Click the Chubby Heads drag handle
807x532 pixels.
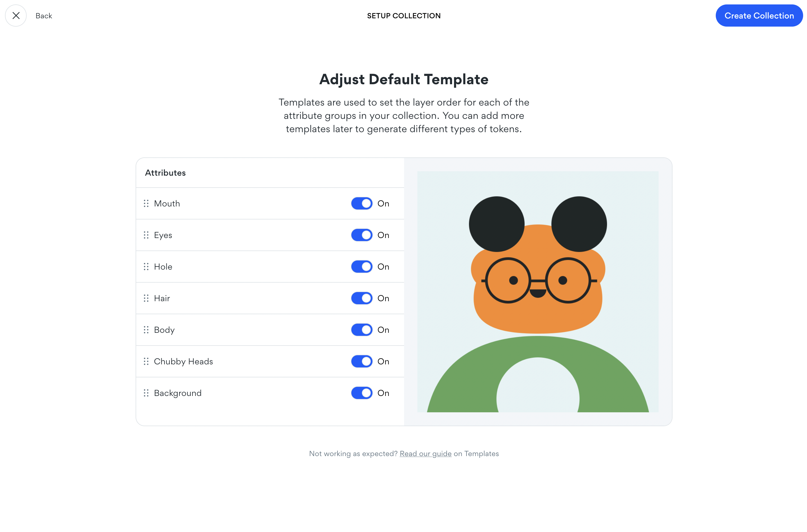point(146,361)
